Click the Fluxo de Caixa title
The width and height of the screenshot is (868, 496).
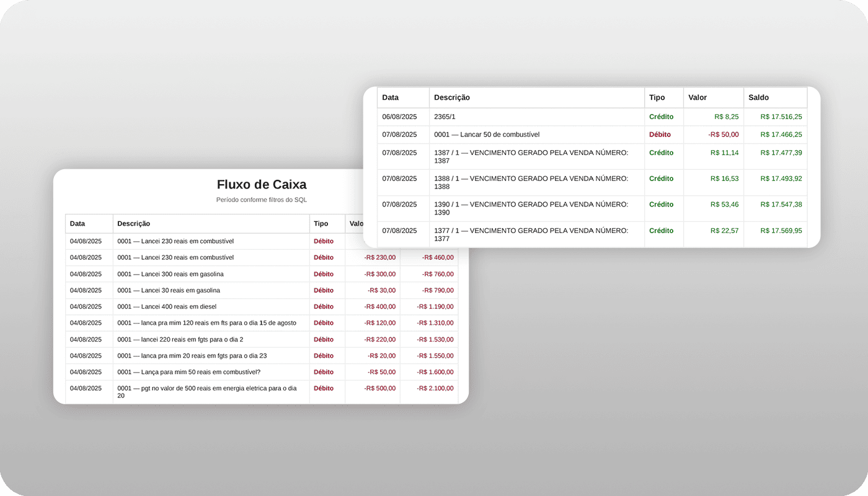click(x=261, y=184)
